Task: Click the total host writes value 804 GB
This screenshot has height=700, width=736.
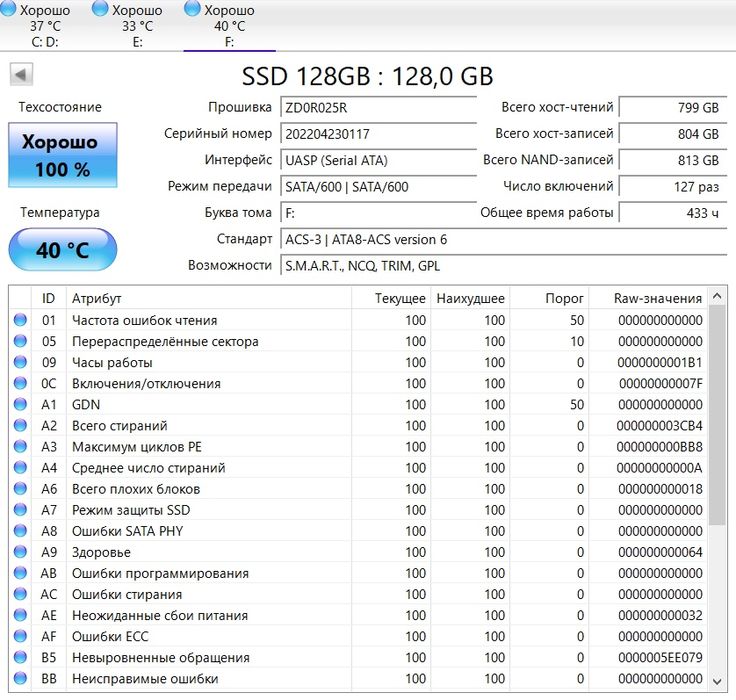Action: (673, 134)
